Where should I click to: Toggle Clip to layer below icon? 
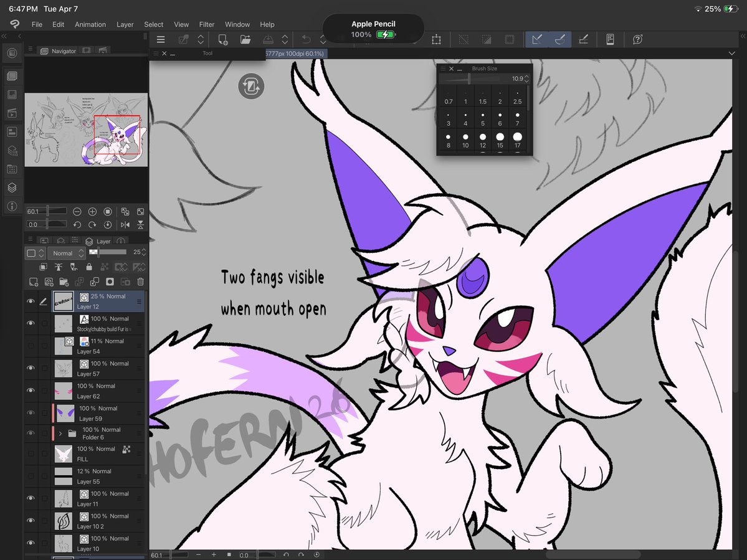click(x=44, y=267)
